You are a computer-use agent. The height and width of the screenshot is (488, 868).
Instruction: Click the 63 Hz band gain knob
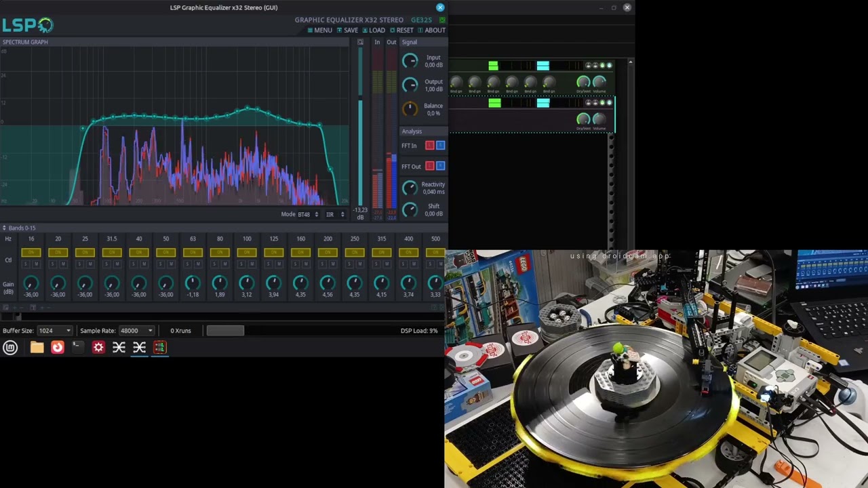click(x=193, y=283)
